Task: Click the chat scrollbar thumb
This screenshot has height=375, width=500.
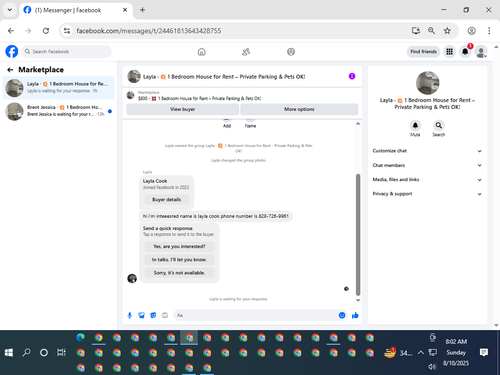Action: pyautogui.click(x=358, y=235)
